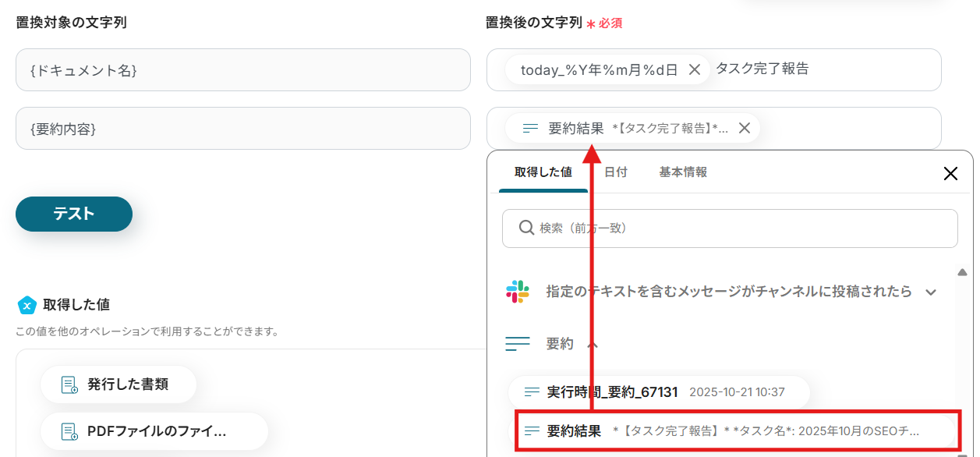Switch to the 取得した値 tab

coord(543,172)
